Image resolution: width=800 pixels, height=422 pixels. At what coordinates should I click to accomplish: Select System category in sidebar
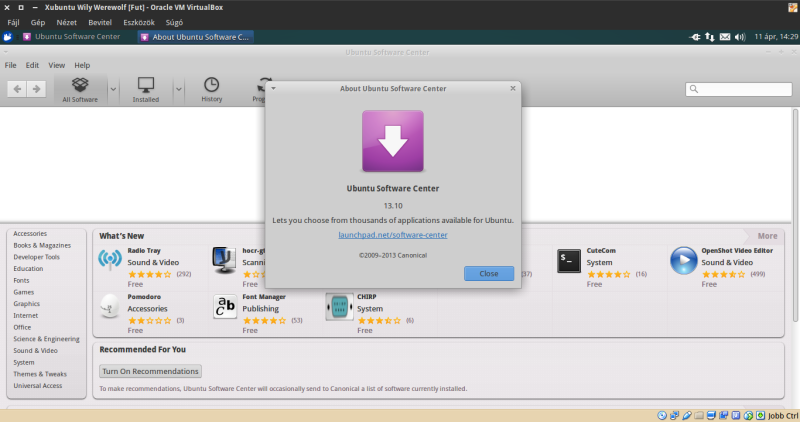click(24, 362)
